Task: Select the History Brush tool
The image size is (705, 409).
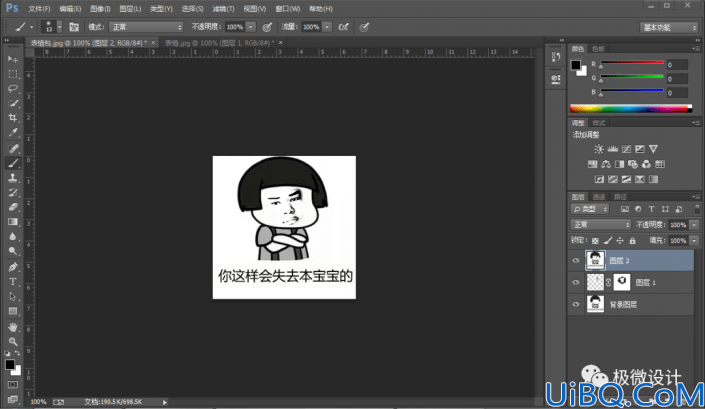Action: pyautogui.click(x=13, y=192)
